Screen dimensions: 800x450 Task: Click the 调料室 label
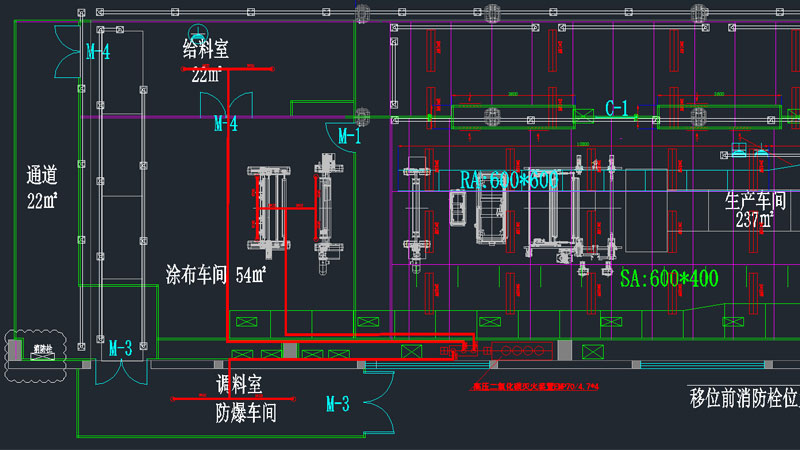tap(239, 385)
